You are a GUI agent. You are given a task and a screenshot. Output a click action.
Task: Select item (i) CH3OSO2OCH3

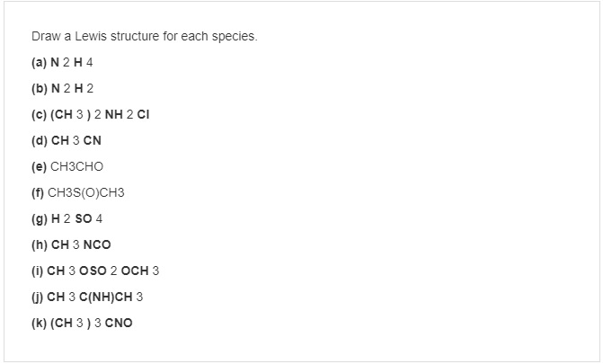click(x=95, y=271)
